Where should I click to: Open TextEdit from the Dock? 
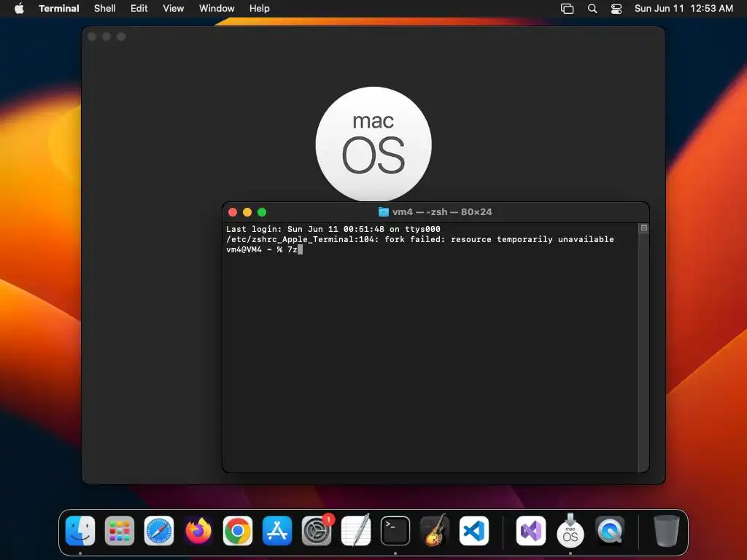pyautogui.click(x=356, y=531)
